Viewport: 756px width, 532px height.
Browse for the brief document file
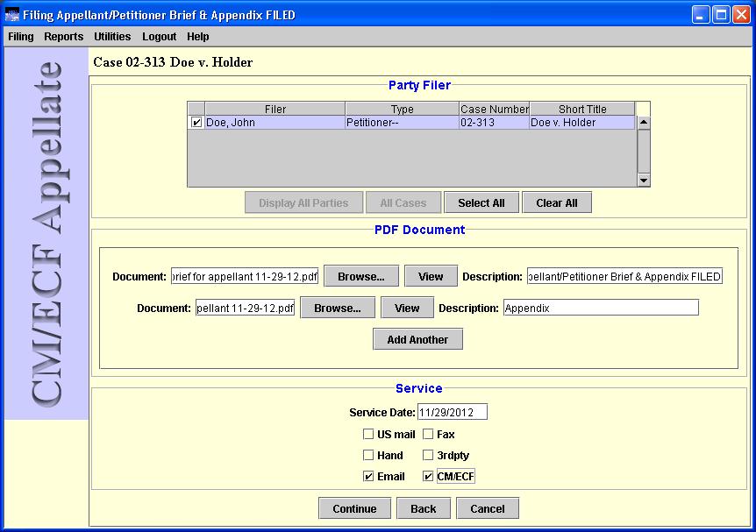(x=361, y=277)
